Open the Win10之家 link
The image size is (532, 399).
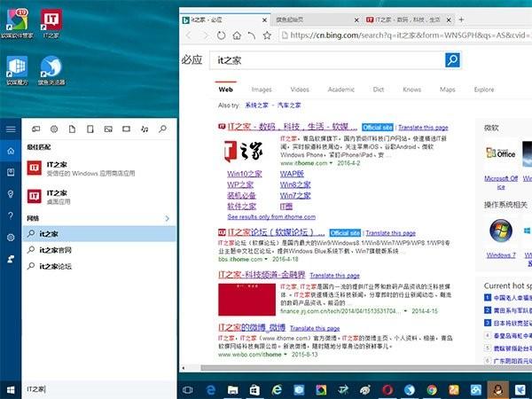[245, 174]
